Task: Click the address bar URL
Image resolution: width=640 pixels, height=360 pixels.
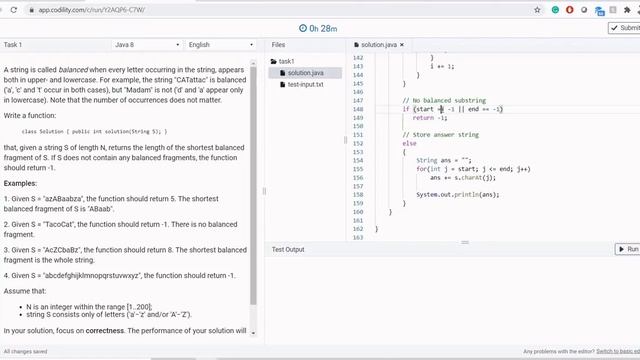Action: point(91,10)
